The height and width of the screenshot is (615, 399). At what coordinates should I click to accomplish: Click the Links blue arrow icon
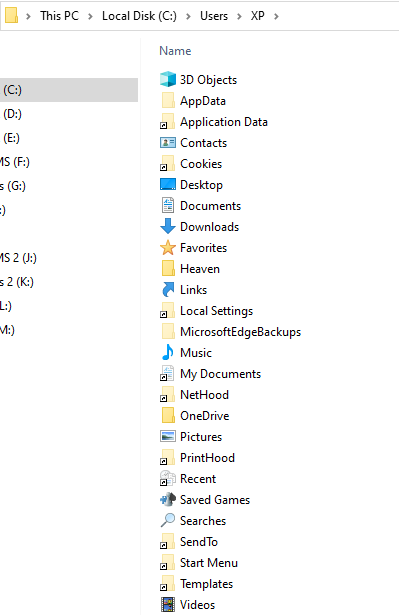[168, 289]
